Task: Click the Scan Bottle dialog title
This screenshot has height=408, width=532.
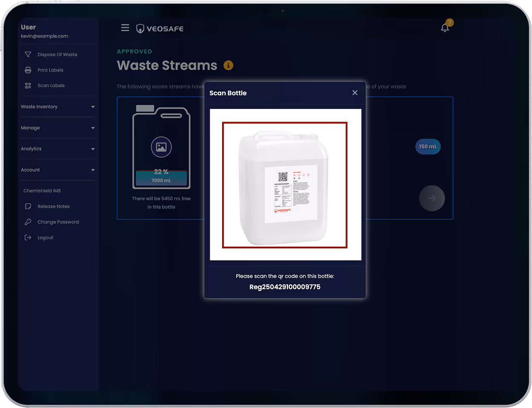Action: point(228,93)
